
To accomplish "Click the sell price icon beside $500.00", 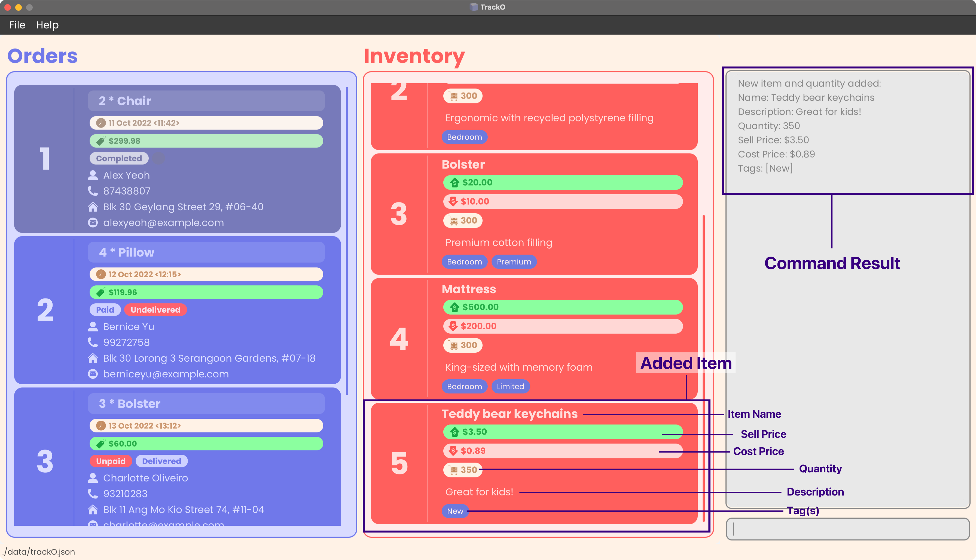I will pos(455,307).
